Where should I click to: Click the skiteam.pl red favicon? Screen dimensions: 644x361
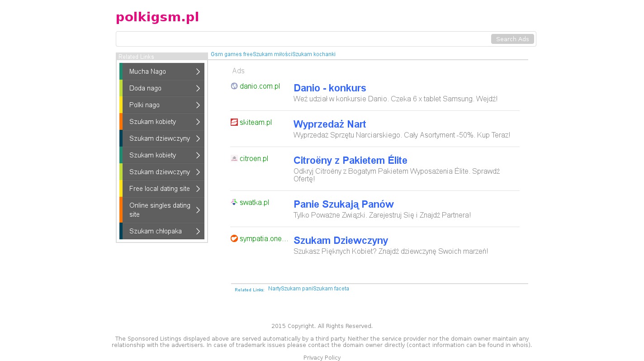[234, 122]
